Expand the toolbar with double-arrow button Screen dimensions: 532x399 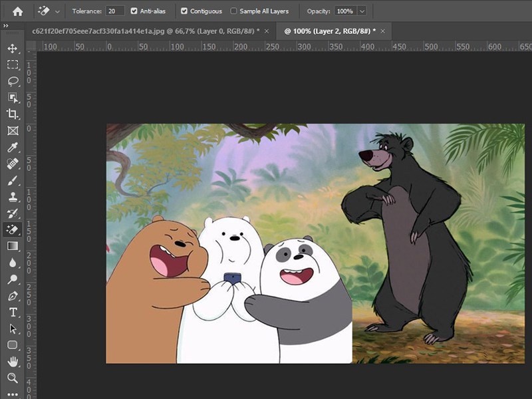5,25
